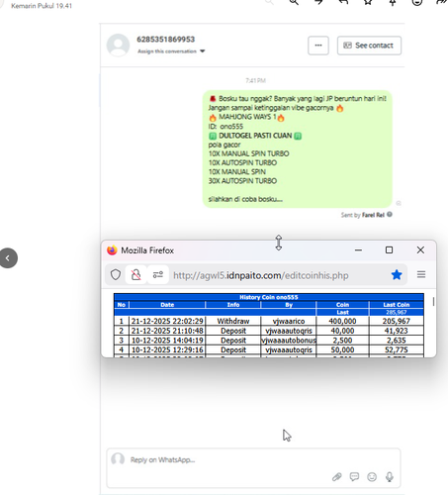Click the 10-12-2025 14:04:19 date cell
The image size is (448, 495).
click(167, 341)
